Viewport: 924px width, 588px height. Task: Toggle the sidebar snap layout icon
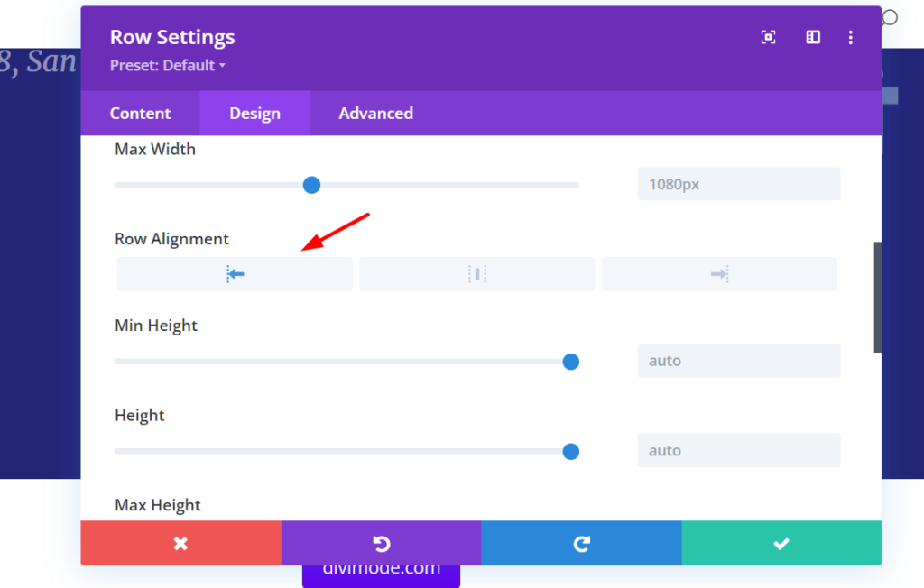click(813, 37)
